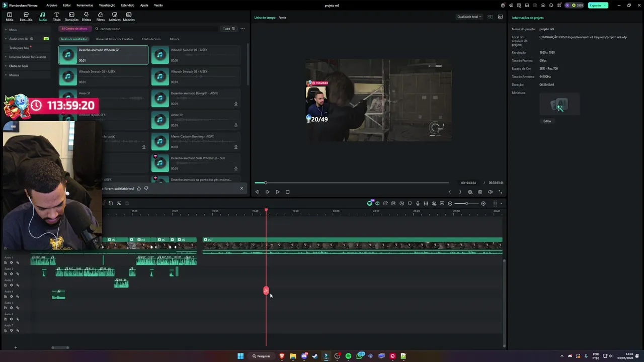This screenshot has height=362, width=644.
Task: Select Desenho animado Whoosh 02 audio clip
Action: pos(103,55)
